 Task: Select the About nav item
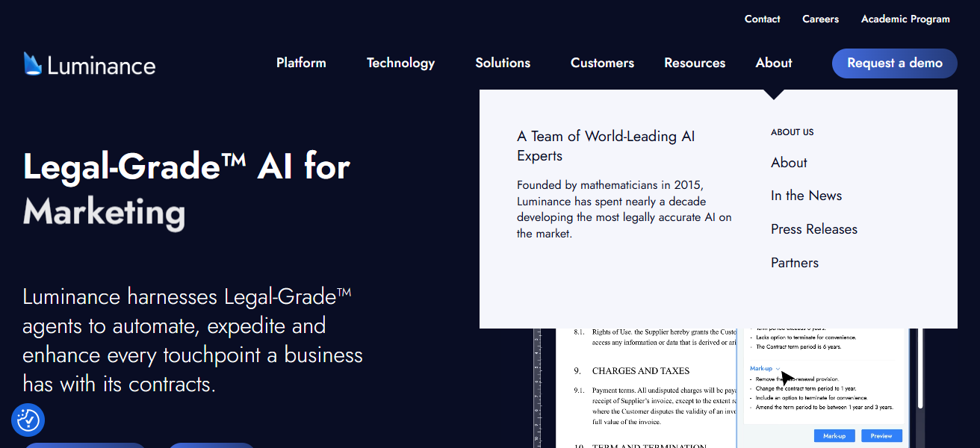[x=774, y=63]
